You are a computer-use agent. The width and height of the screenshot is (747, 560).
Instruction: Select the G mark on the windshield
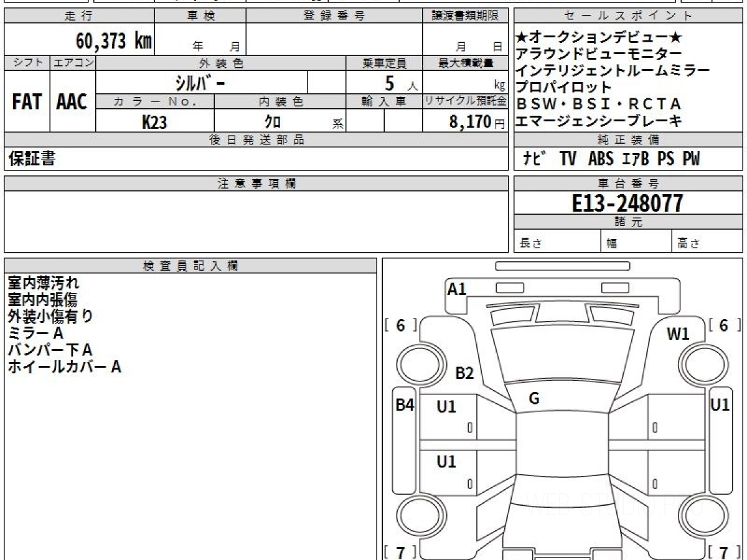(534, 399)
